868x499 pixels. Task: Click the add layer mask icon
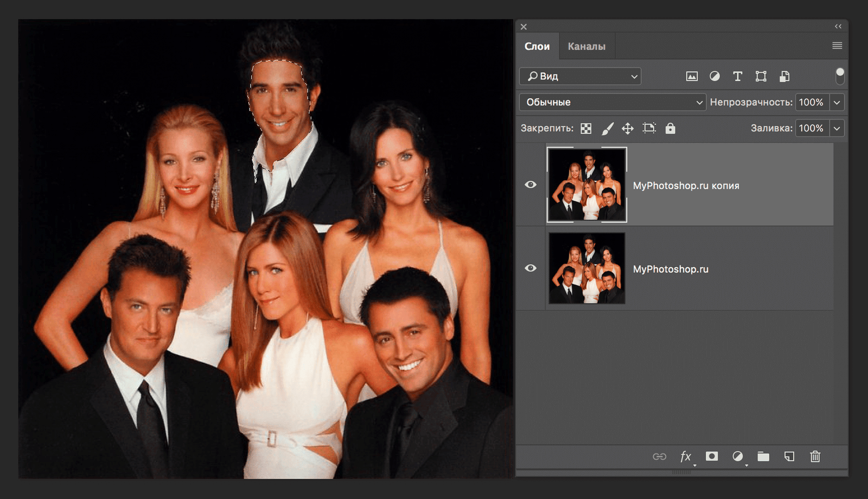click(x=712, y=456)
